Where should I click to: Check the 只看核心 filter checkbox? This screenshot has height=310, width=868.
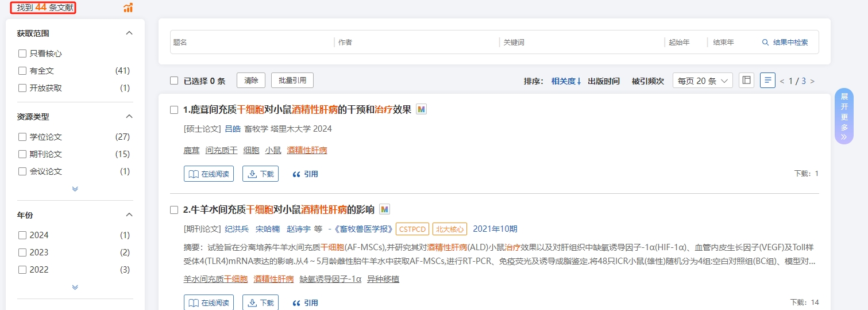point(22,53)
